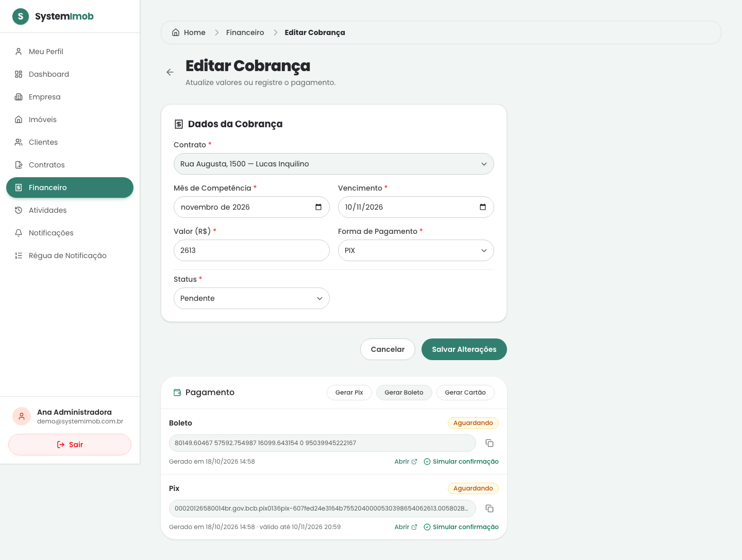The image size is (742, 560).
Task: Click the Notificações bell icon
Action: 19,233
